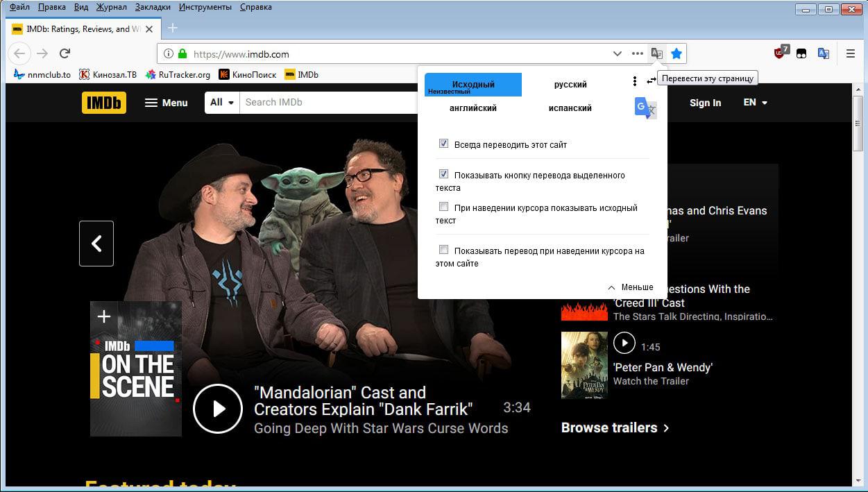Close the IMDb browser tab
This screenshot has width=868, height=492.
point(149,29)
